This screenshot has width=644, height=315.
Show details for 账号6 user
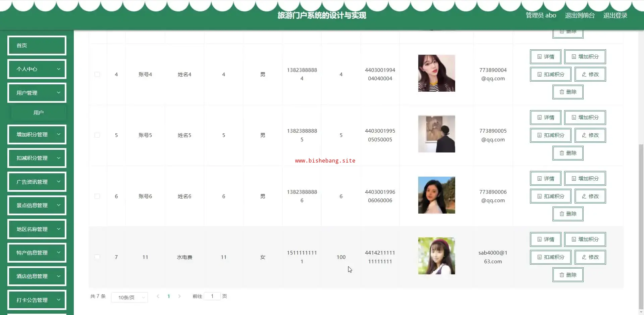click(x=545, y=179)
